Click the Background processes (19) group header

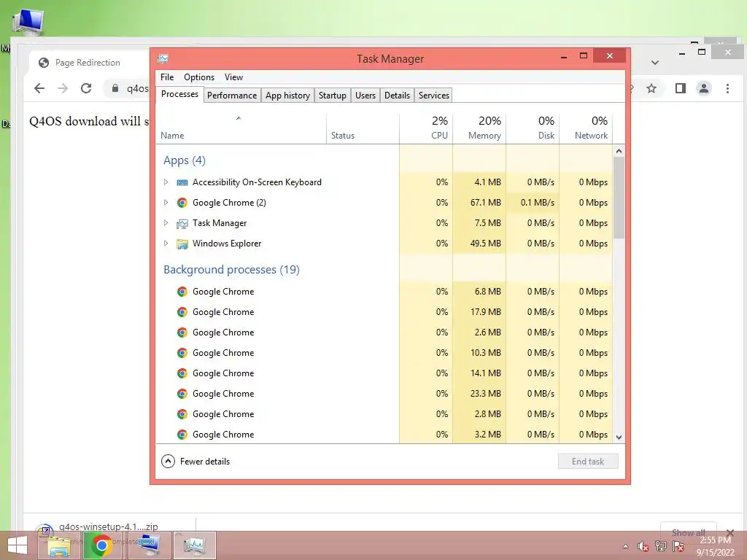coord(231,270)
